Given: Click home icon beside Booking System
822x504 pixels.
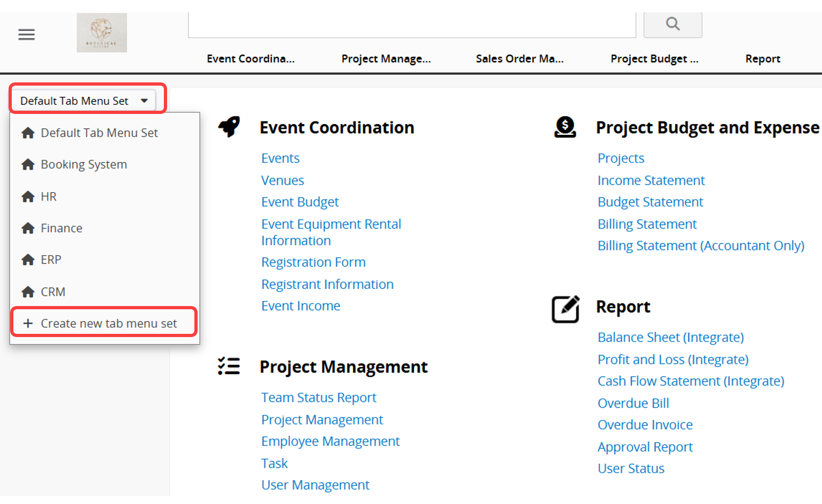Looking at the screenshot, I should [28, 165].
